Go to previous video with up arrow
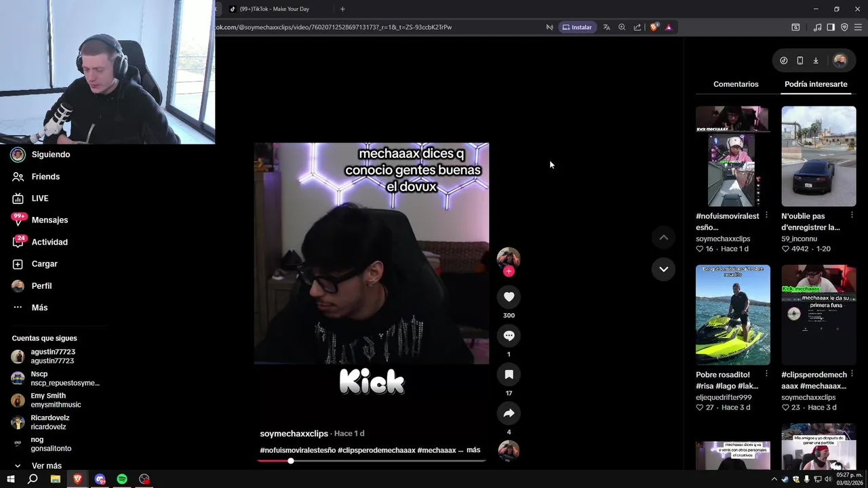This screenshot has height=488, width=868. 663,237
